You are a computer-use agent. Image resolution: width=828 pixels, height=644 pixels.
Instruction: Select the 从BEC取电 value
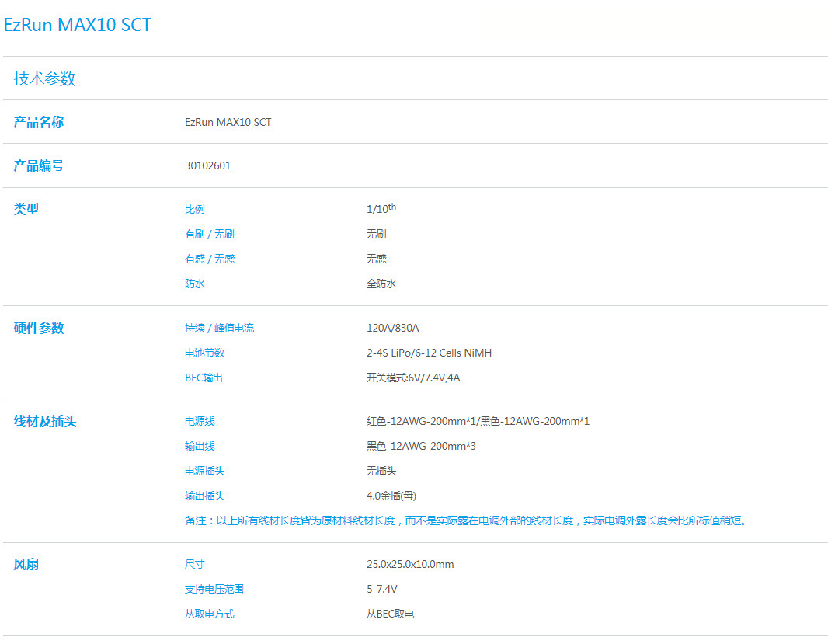point(390,614)
